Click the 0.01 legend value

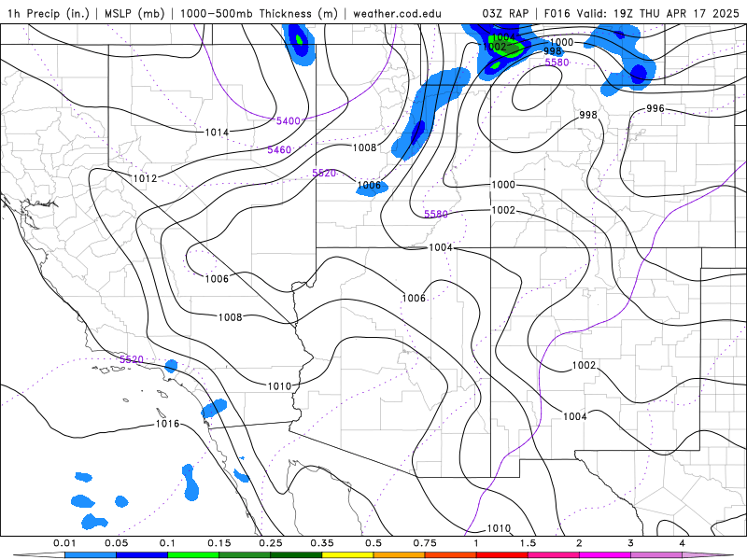pyautogui.click(x=64, y=543)
